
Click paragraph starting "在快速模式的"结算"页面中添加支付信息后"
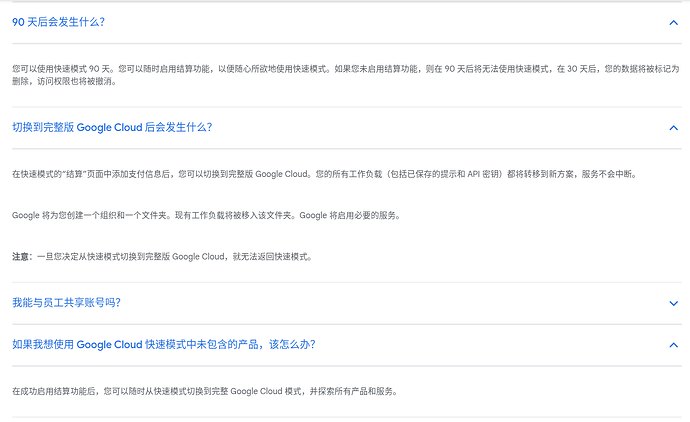pos(324,174)
